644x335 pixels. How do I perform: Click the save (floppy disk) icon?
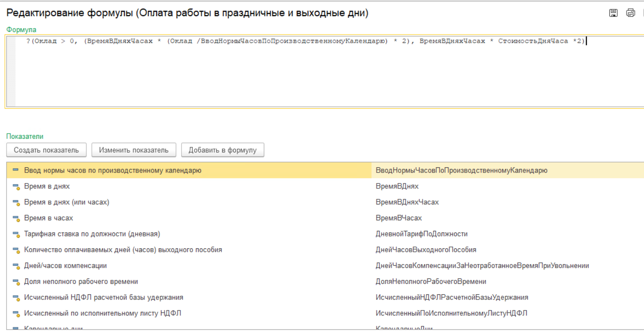(613, 13)
